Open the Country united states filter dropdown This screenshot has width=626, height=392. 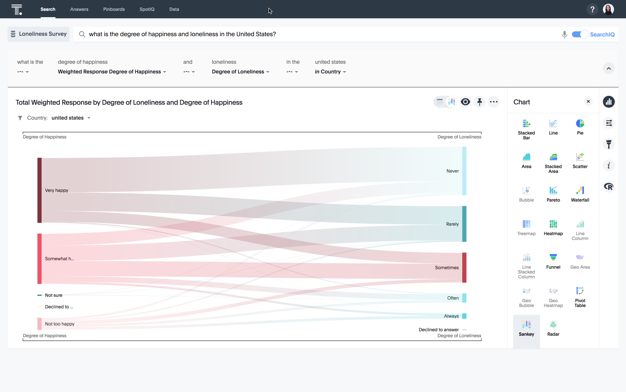[71, 118]
